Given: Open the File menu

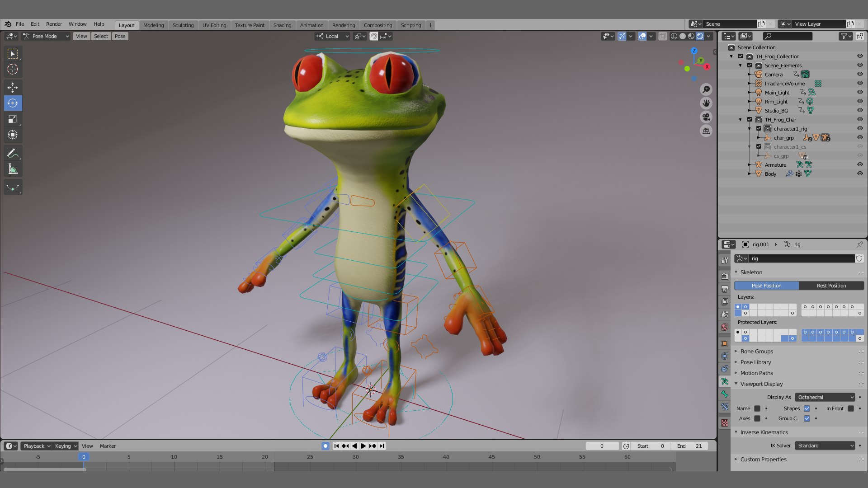Looking at the screenshot, I should [20, 24].
